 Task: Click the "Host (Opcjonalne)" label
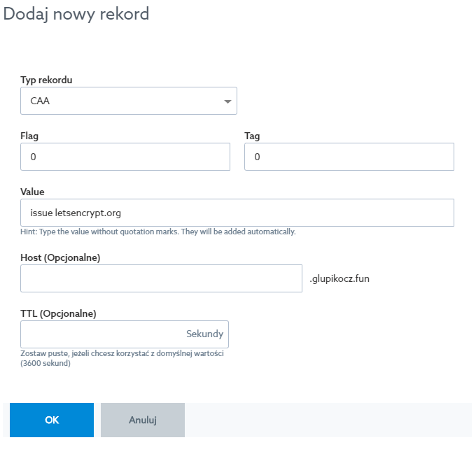pyautogui.click(x=60, y=257)
